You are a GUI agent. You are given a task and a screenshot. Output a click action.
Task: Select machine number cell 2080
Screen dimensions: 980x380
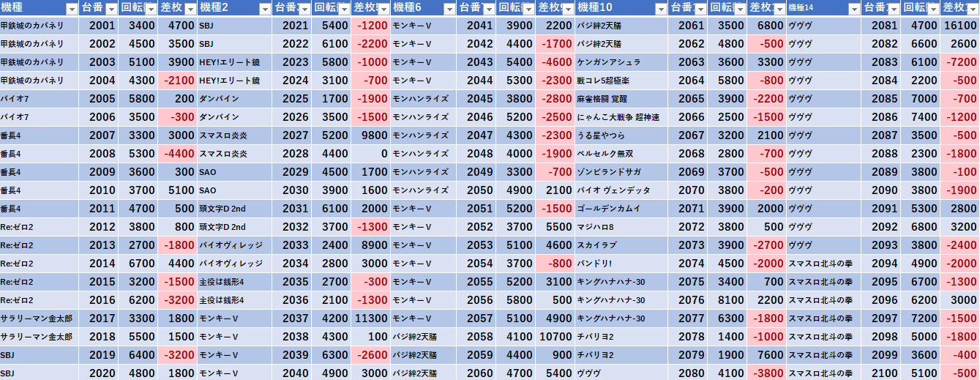tap(688, 373)
